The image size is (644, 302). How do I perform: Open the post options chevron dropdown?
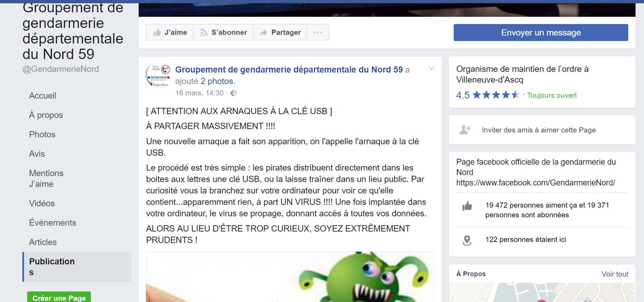tap(431, 69)
